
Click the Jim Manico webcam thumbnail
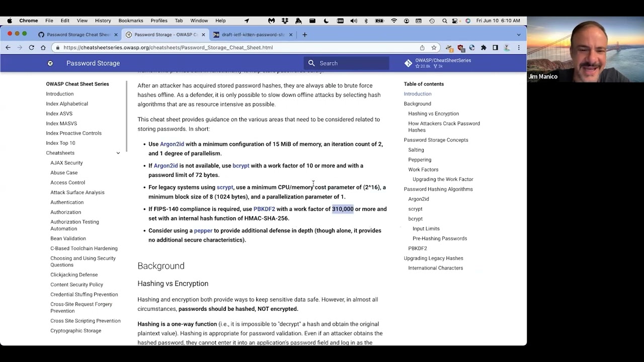(585, 49)
